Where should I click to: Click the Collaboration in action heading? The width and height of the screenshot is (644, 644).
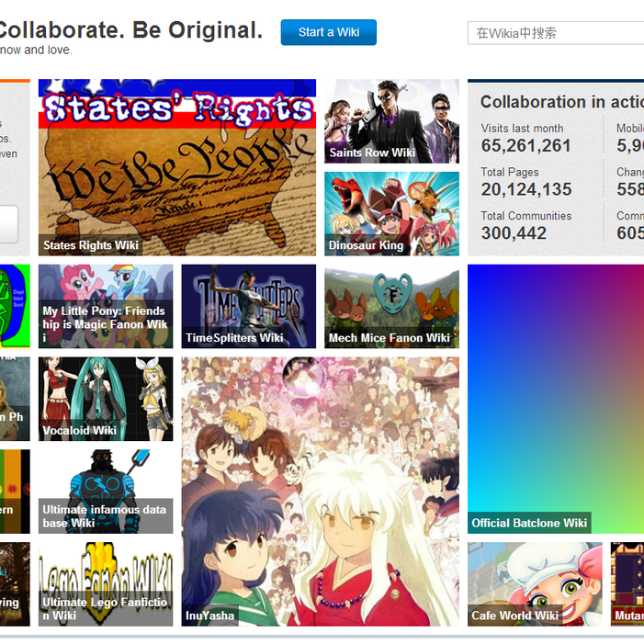tap(562, 102)
